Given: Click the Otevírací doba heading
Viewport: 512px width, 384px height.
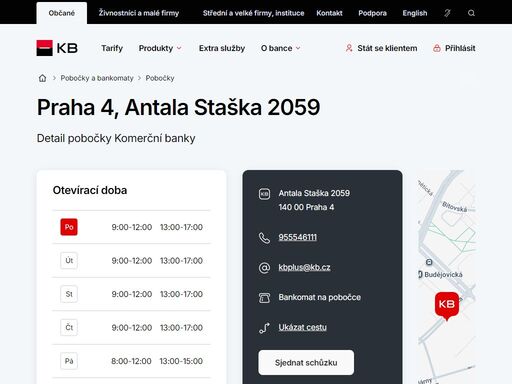Looking at the screenshot, I should (90, 190).
